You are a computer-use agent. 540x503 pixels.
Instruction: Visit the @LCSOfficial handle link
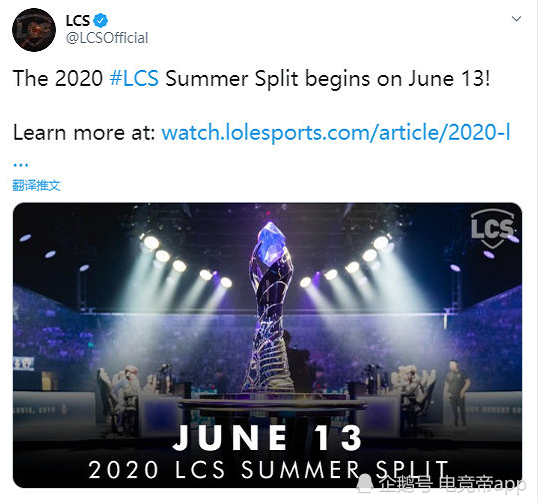pos(107,38)
